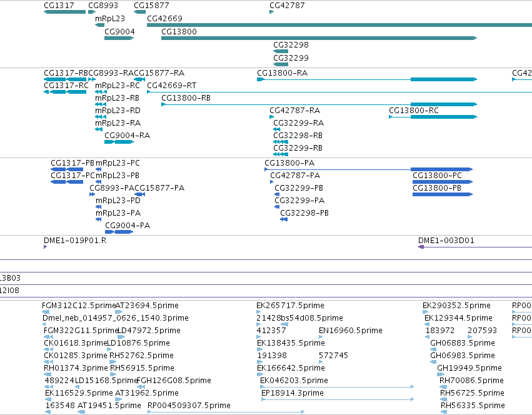Select transcript CG32299-RB
Screen dimensions: 532x415
coord(298,148)
